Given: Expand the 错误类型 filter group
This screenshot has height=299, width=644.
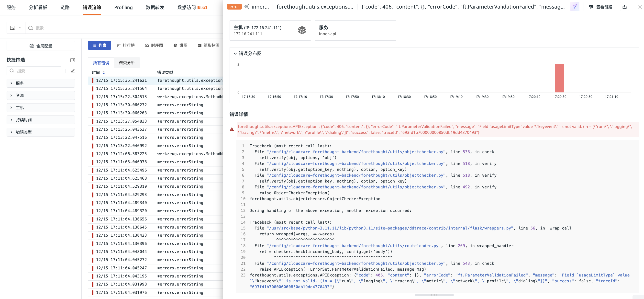Looking at the screenshot, I should pyautogui.click(x=41, y=132).
